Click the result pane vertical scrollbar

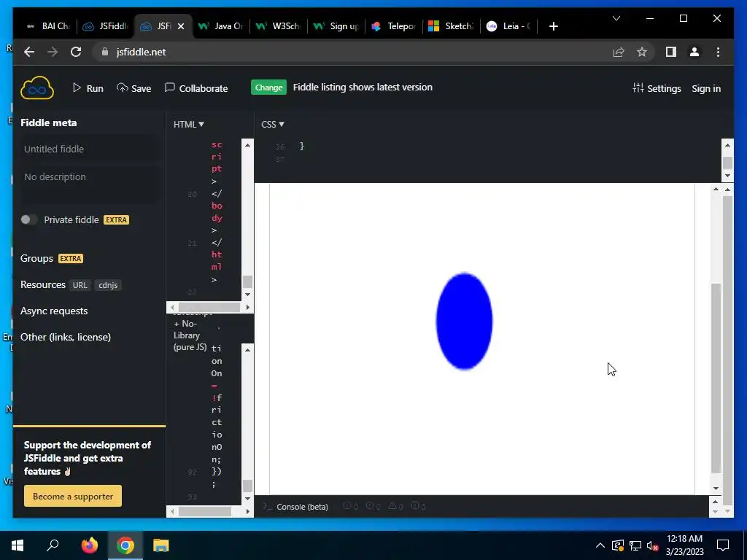point(716,377)
